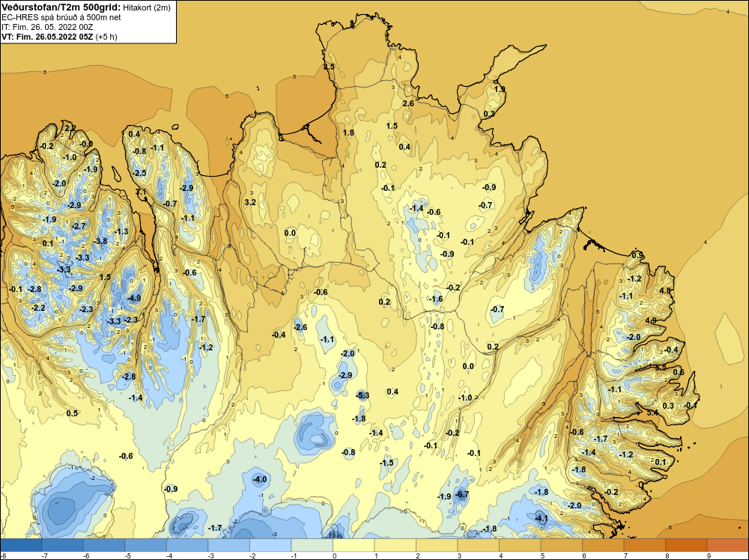
Task: Click the -2.5 temperature label on map
Action: (x=139, y=173)
